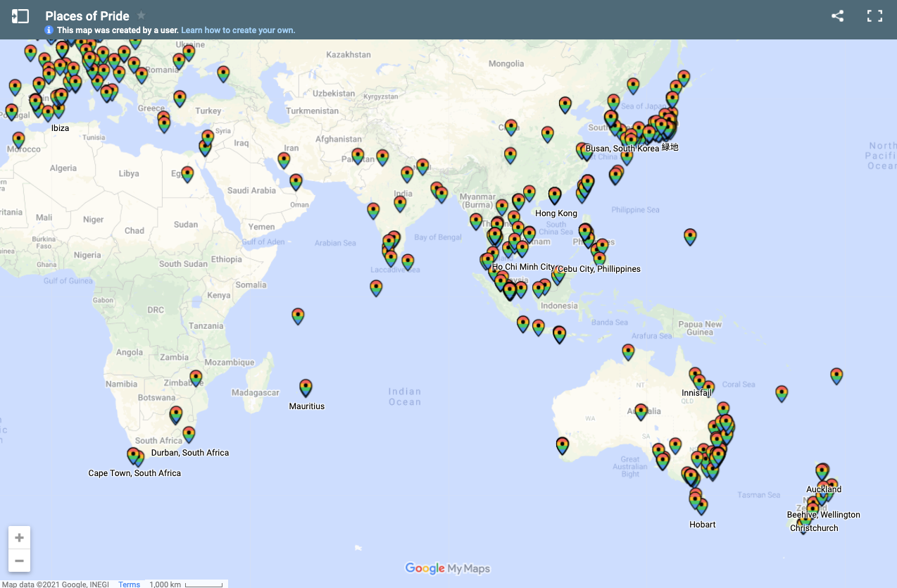Select the Durban, South Africa pin
897x588 pixels.
[x=189, y=434]
